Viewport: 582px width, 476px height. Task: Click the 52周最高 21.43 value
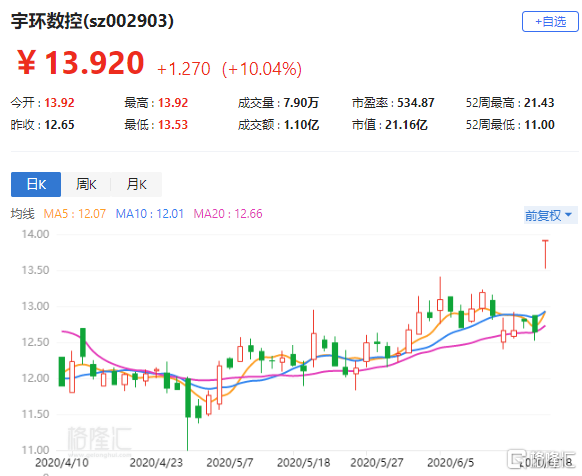pyautogui.click(x=539, y=102)
